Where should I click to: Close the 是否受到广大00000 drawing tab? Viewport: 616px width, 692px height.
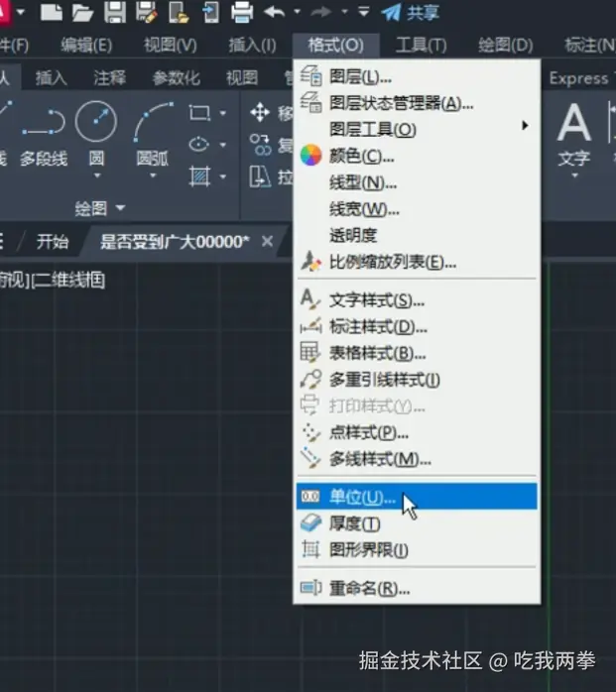tap(267, 241)
